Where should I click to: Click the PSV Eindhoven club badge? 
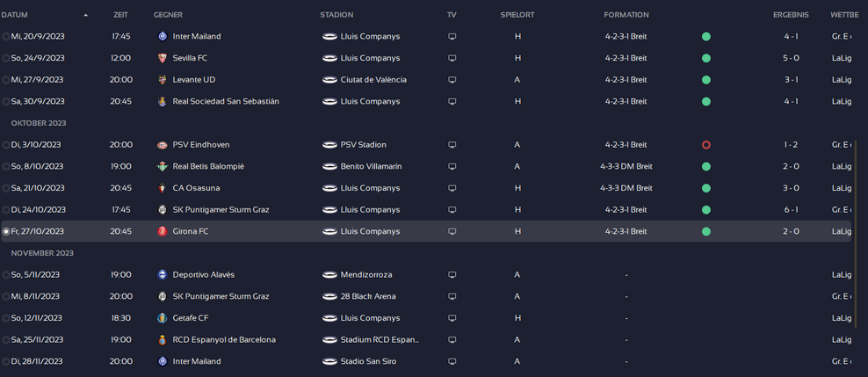point(161,145)
